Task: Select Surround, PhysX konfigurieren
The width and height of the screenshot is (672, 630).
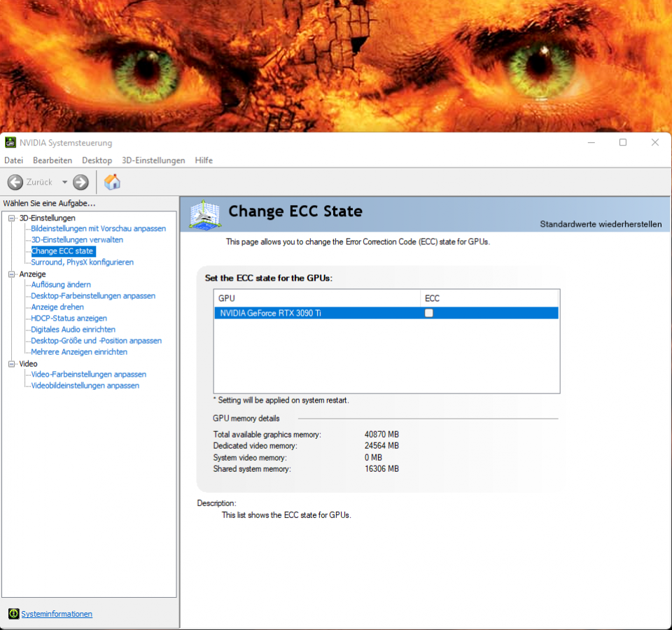Action: pos(83,262)
